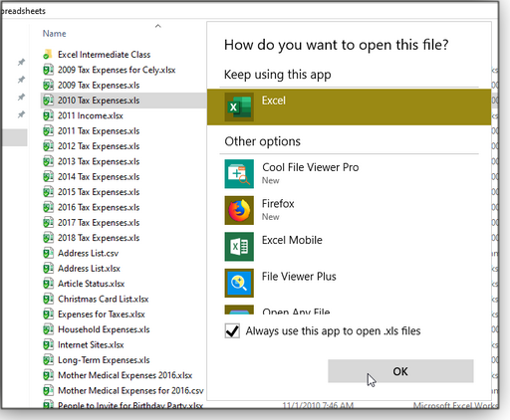The width and height of the screenshot is (510, 420).
Task: Click file icon of 2014 Tax Expenses.xls
Action: [x=48, y=176]
